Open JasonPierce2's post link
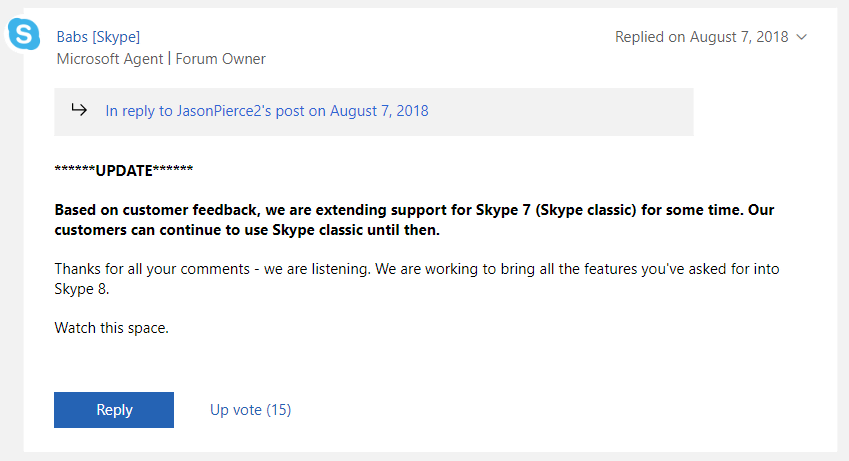849x461 pixels. (x=267, y=111)
